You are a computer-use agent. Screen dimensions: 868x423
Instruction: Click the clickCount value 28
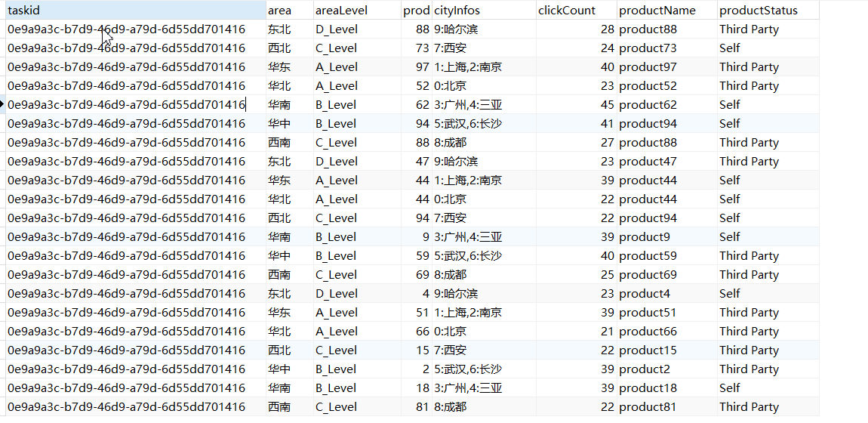pos(576,29)
